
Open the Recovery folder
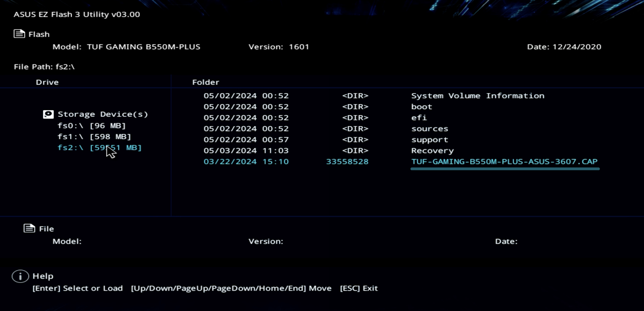[x=433, y=151]
